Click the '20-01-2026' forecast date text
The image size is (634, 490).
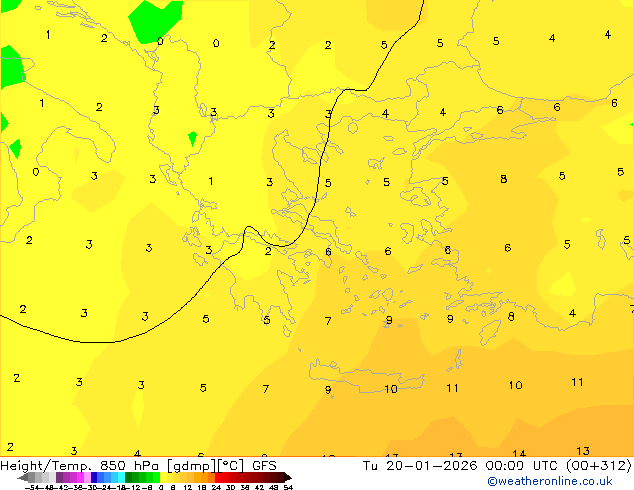click(431, 466)
